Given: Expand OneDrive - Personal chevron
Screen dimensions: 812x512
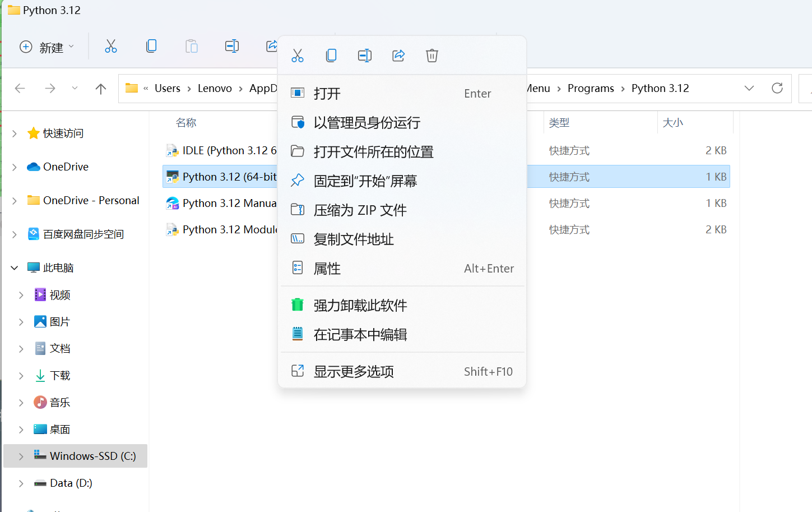Looking at the screenshot, I should tap(15, 201).
